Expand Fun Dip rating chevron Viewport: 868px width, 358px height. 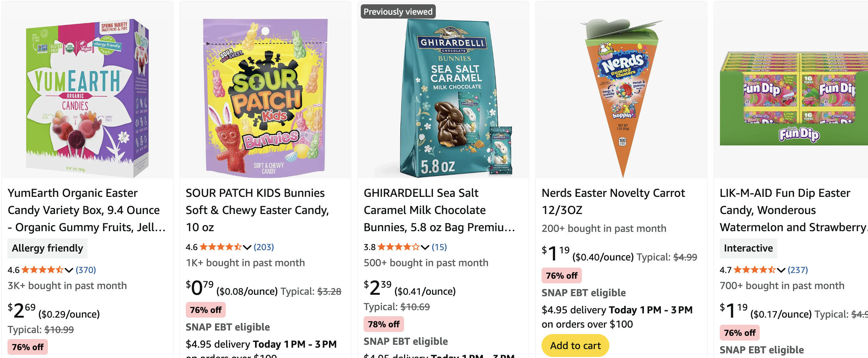781,270
